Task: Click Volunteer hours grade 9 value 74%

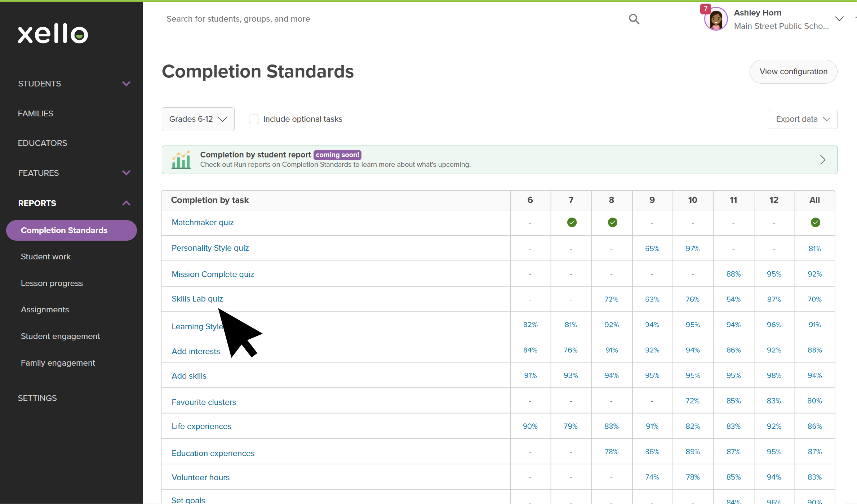Action: pyautogui.click(x=652, y=477)
